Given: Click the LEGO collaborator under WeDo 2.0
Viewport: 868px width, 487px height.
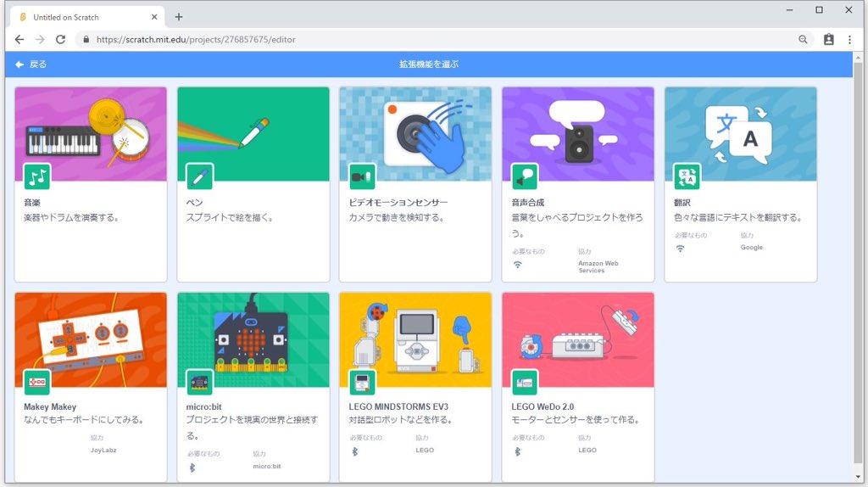Looking at the screenshot, I should tap(587, 450).
